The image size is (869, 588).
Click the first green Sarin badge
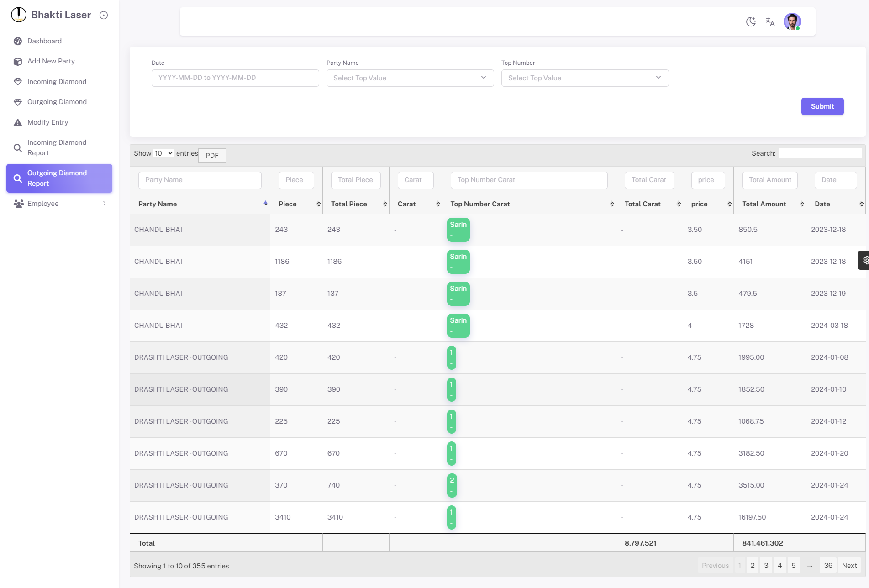458,230
